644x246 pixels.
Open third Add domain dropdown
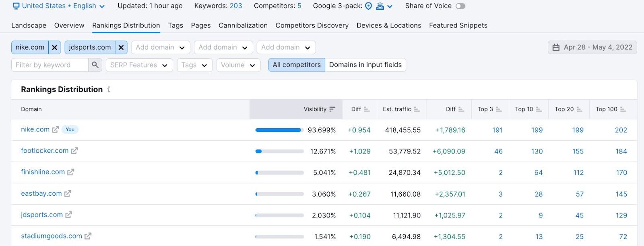(286, 47)
